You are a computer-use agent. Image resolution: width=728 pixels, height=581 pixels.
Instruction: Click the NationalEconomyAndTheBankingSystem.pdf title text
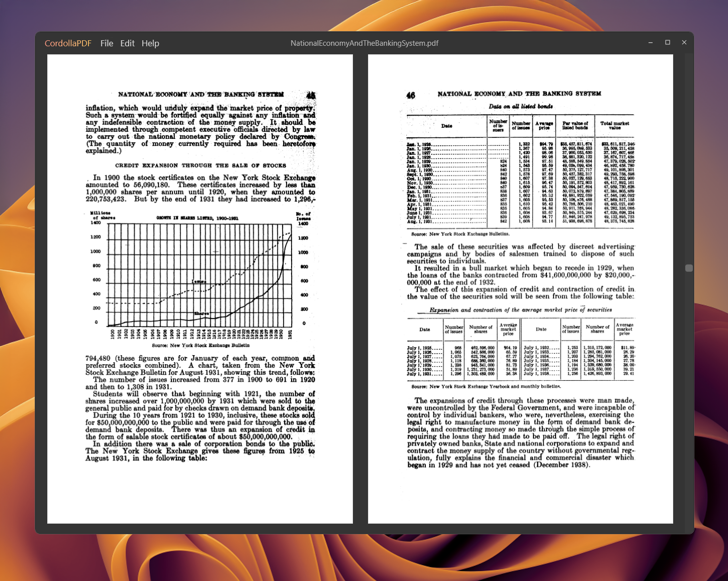tap(365, 43)
